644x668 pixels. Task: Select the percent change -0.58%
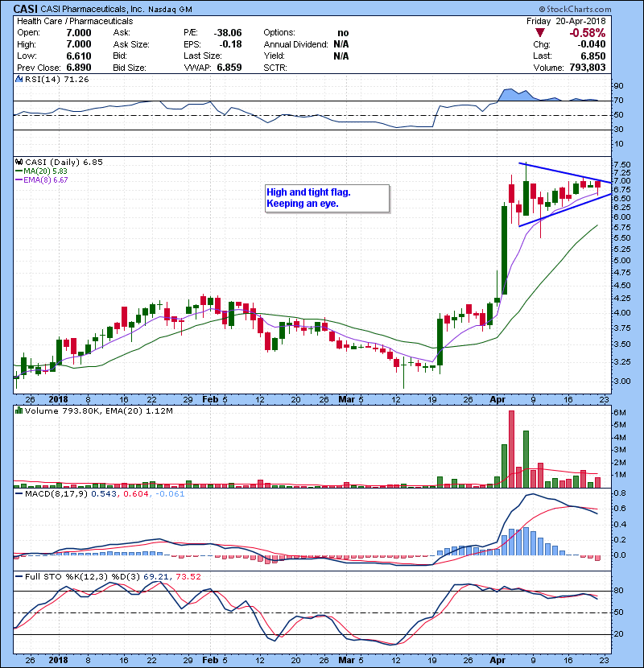pos(588,33)
